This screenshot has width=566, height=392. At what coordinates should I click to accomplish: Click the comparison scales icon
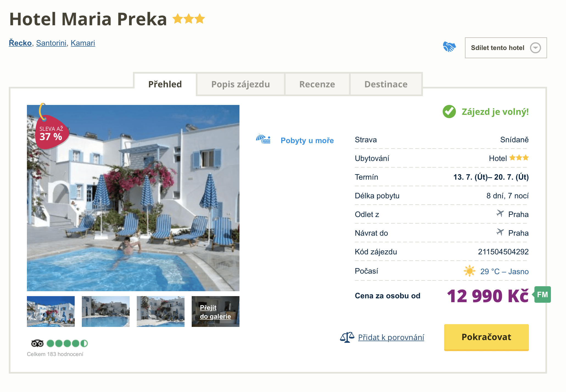[x=347, y=337]
